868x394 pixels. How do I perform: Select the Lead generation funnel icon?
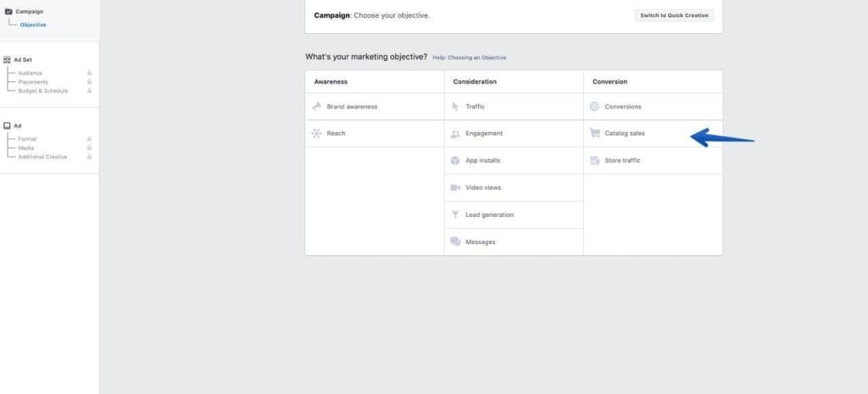(455, 214)
